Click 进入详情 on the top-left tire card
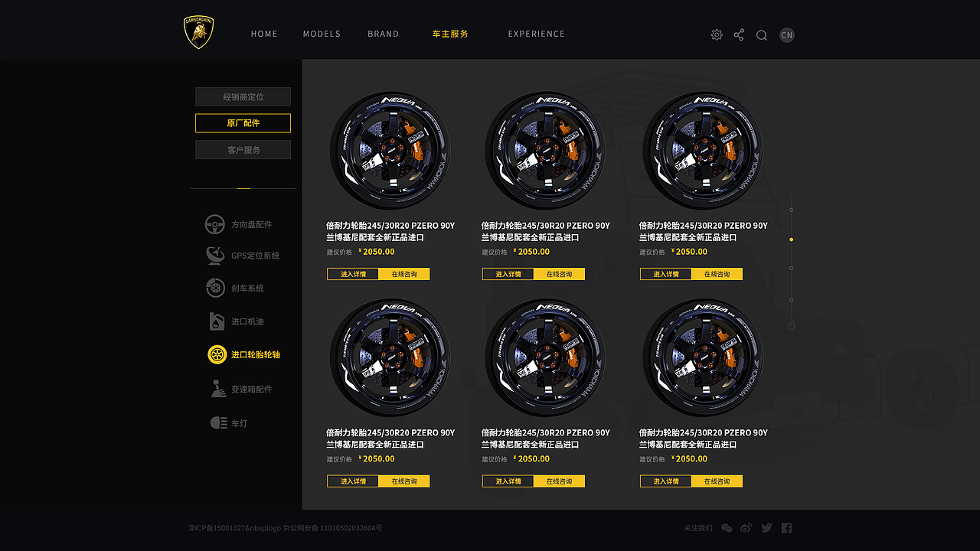980x551 pixels. (x=353, y=274)
